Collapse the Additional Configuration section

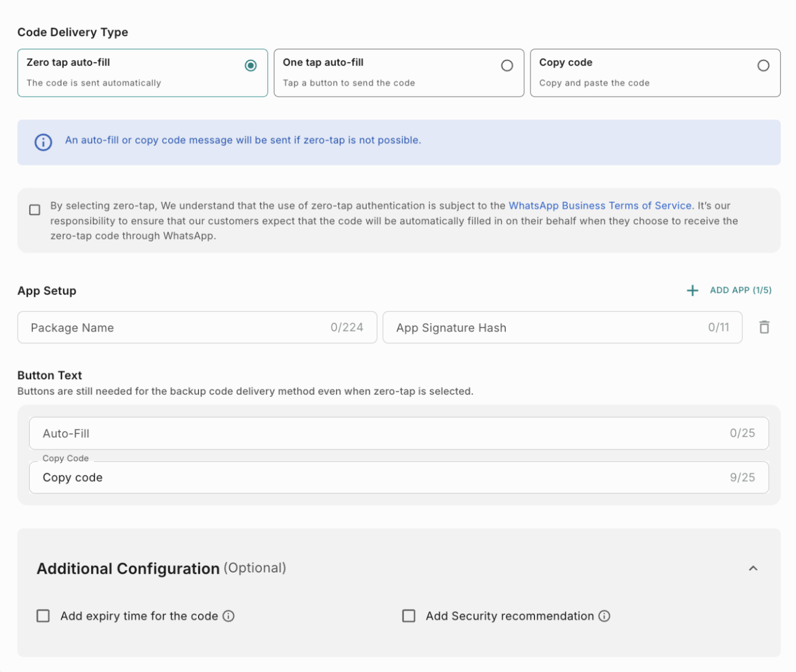753,568
